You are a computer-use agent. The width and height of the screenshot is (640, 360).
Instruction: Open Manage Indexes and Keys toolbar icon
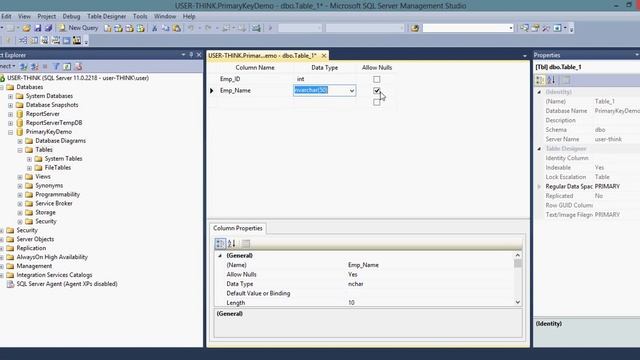click(34, 40)
